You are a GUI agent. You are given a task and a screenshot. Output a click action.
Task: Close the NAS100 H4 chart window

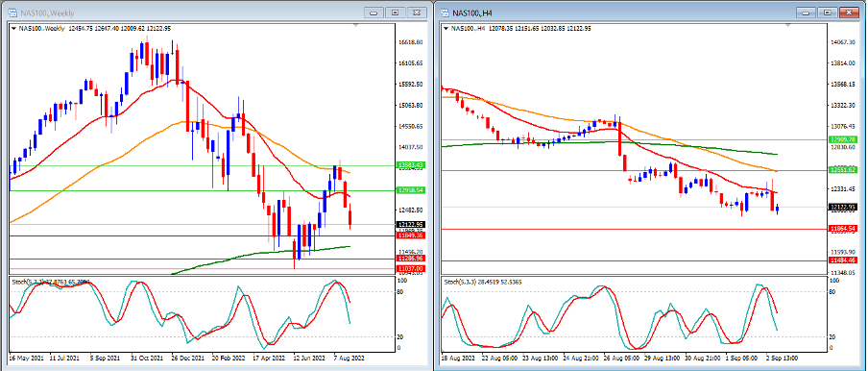849,12
